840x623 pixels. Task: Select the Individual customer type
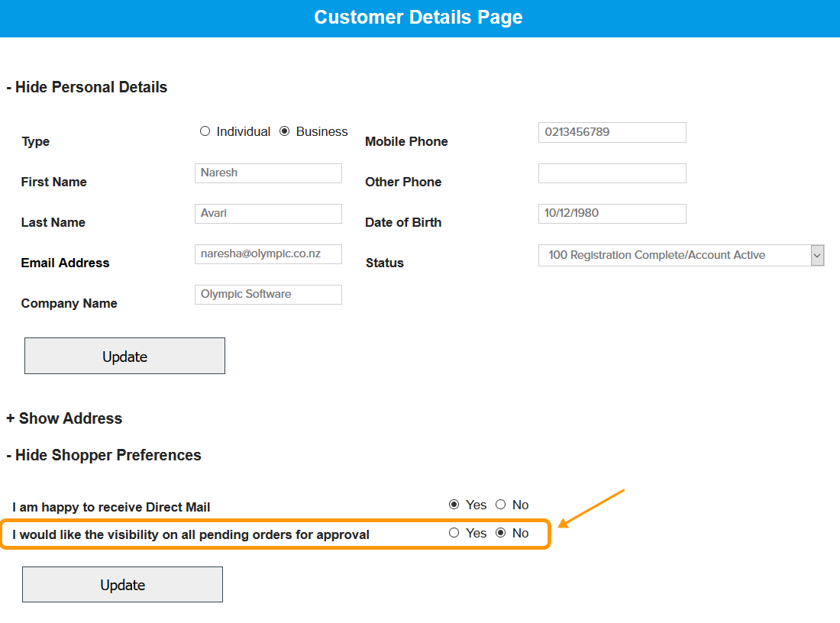coord(205,131)
